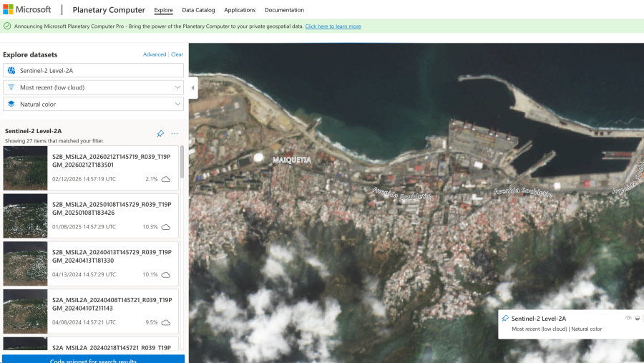This screenshot has width=644, height=363.
Task: Click the dataset globe icon in search field
Action: click(x=11, y=71)
